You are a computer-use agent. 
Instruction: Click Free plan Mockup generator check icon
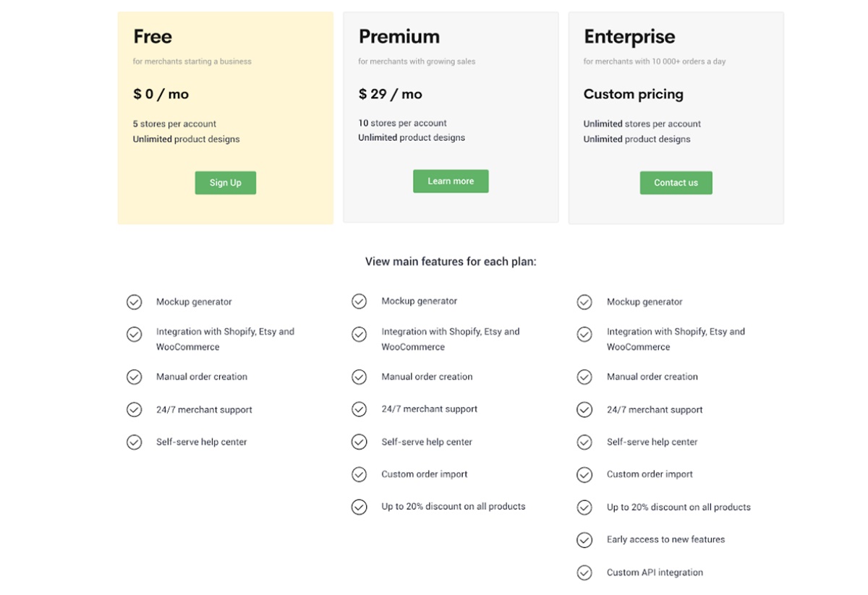(x=134, y=302)
